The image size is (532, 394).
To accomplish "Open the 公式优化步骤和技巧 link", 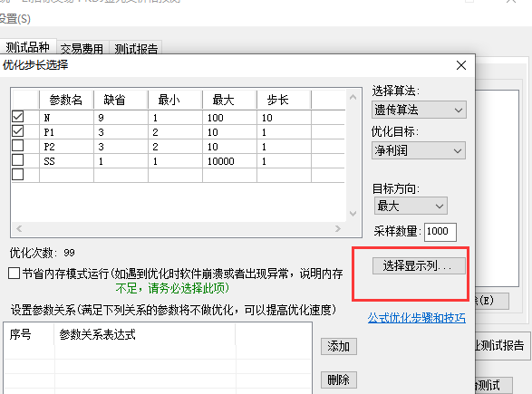I will coord(417,318).
